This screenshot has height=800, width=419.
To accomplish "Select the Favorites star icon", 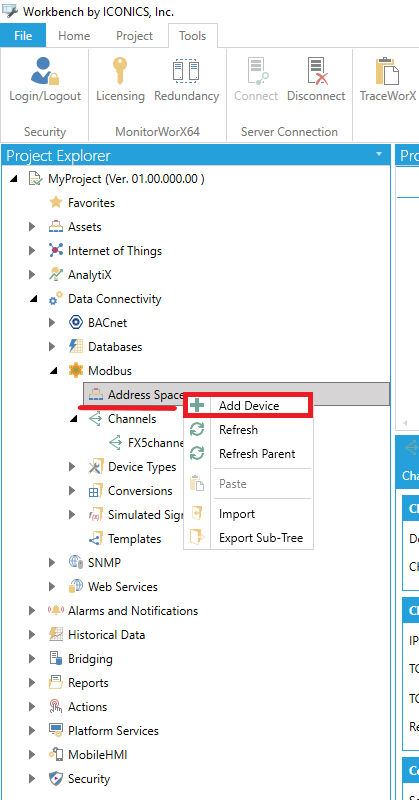I will (x=55, y=203).
